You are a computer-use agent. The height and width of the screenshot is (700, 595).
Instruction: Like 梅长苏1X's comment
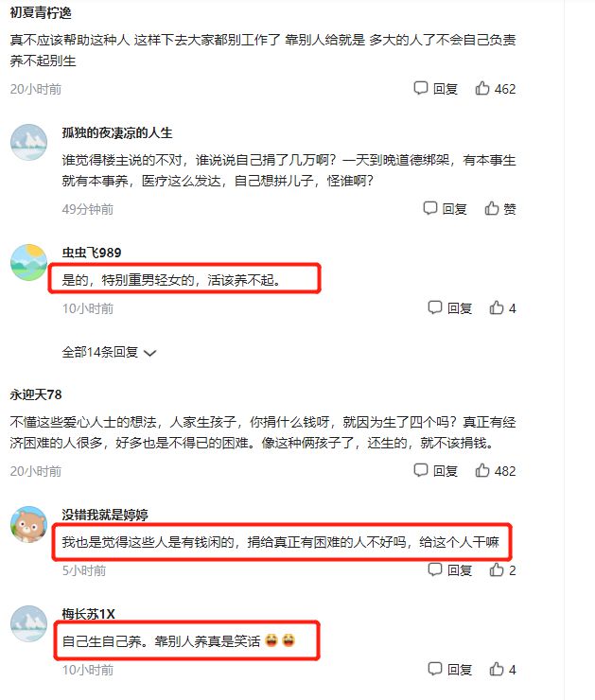point(502,669)
